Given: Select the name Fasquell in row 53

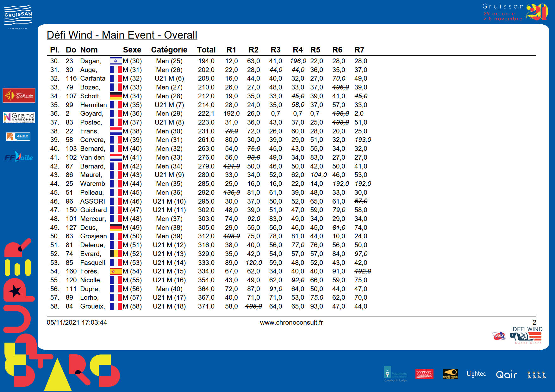Looking at the screenshot, I should [92, 263].
